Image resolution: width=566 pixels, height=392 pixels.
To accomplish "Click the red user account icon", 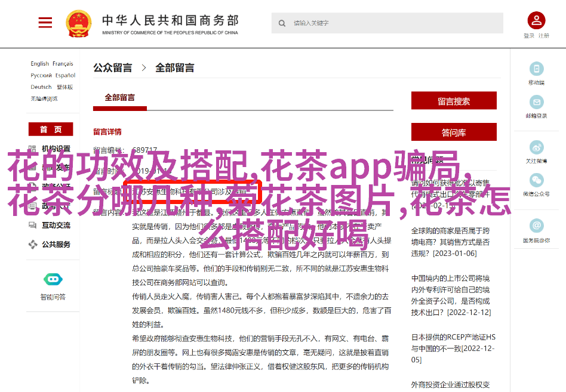I will coord(536,21).
